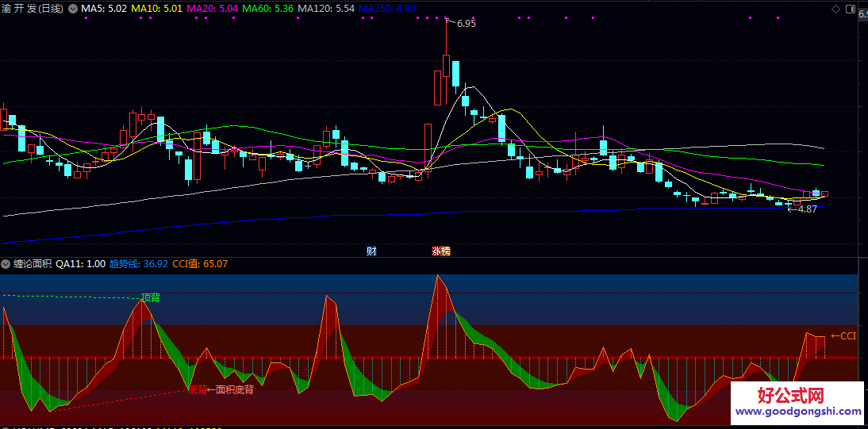Click the 4.87 low price marker
868x429 pixels.
806,209
